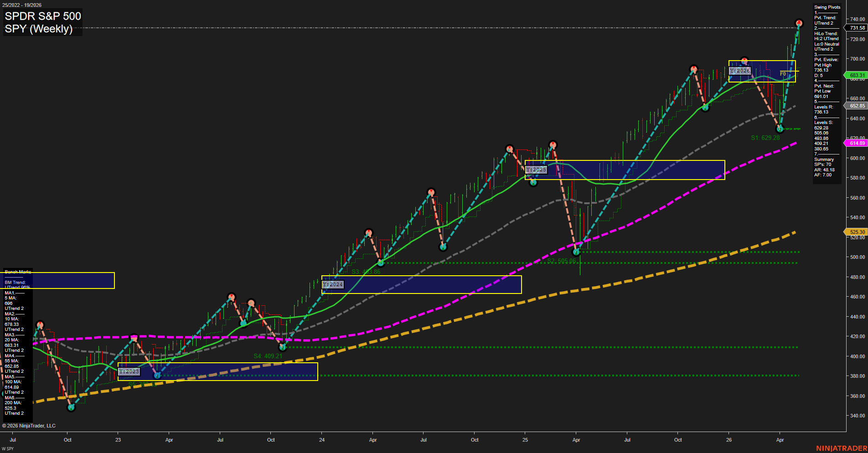Select the Pvt. Evolve entry in Swing Pivots
This screenshot has height=453, width=868.
pyautogui.click(x=826, y=60)
